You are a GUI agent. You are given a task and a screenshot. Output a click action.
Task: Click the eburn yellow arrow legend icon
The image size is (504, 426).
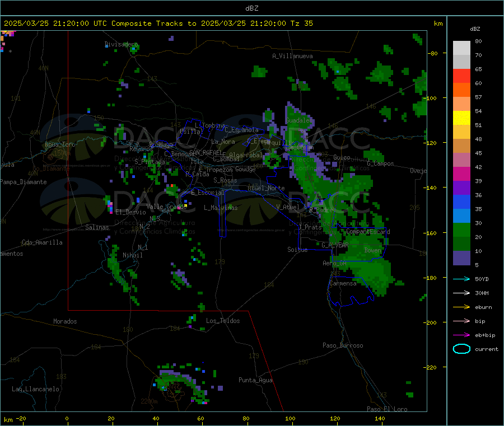(461, 307)
